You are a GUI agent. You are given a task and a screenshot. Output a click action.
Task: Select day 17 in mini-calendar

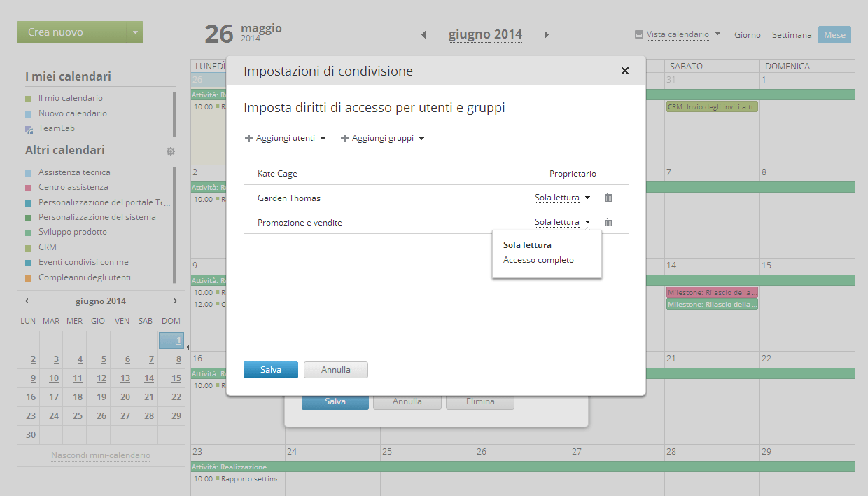[54, 397]
